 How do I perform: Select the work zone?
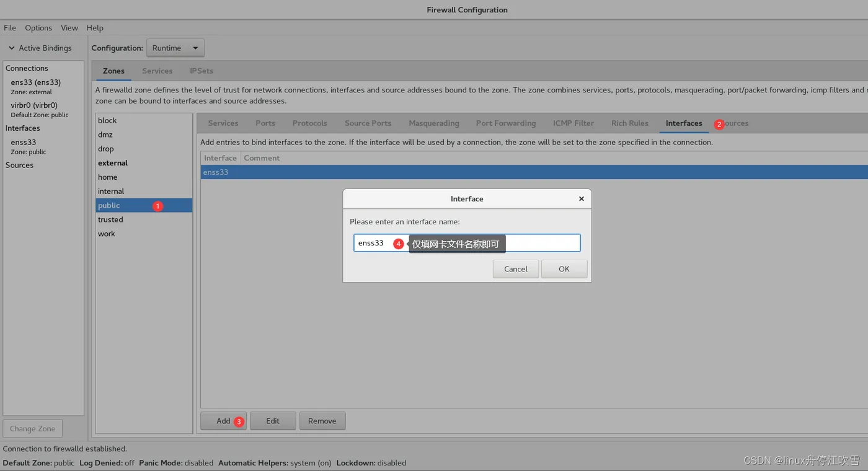coord(144,234)
